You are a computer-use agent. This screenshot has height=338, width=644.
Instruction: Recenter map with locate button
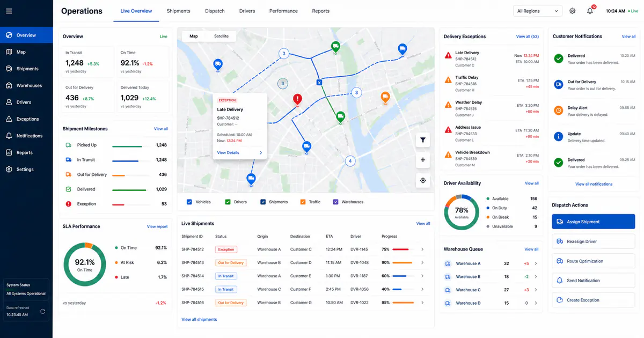(x=423, y=180)
